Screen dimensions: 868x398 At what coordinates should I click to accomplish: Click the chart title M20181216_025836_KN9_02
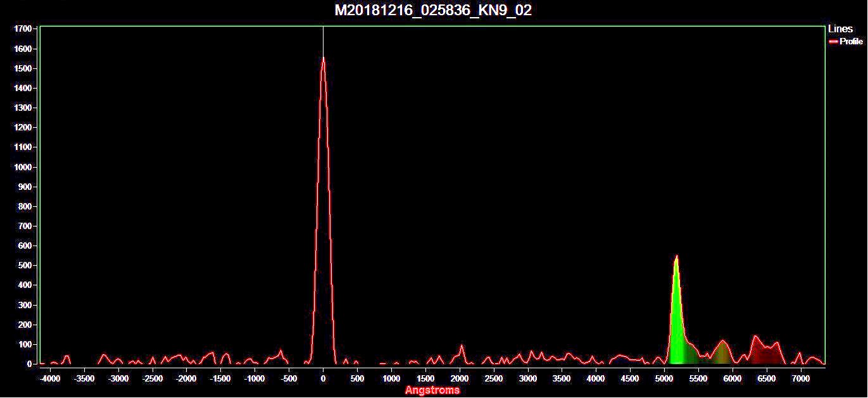[433, 10]
